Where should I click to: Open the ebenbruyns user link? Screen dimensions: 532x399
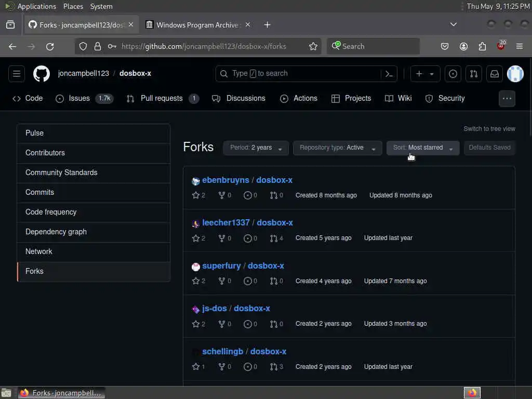[x=225, y=180]
